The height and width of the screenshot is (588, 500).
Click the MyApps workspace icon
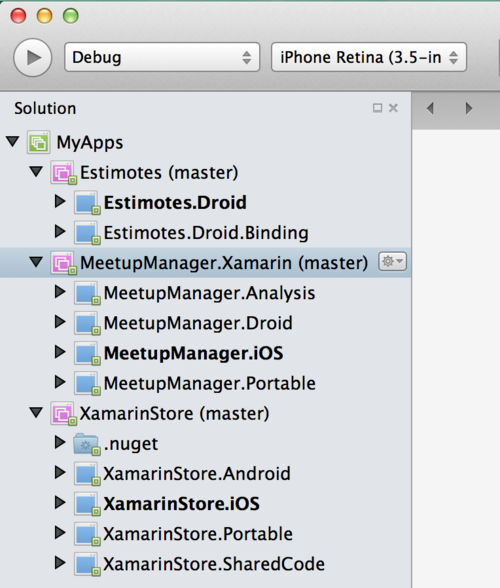pyautogui.click(x=38, y=142)
